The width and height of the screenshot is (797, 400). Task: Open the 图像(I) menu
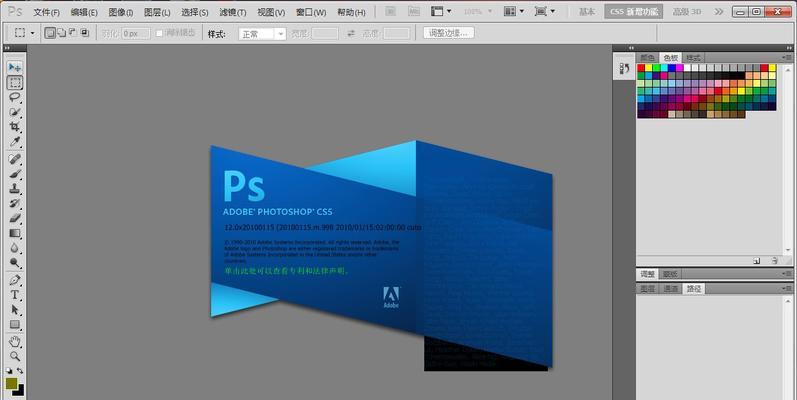click(x=120, y=12)
